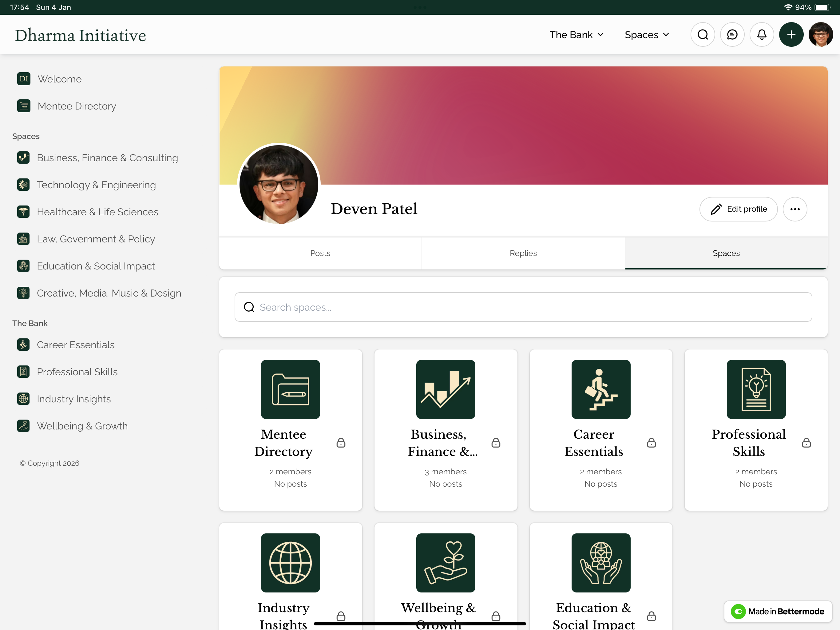This screenshot has height=630, width=840.
Task: Open the Mentee Directory card title
Action: coord(283,443)
